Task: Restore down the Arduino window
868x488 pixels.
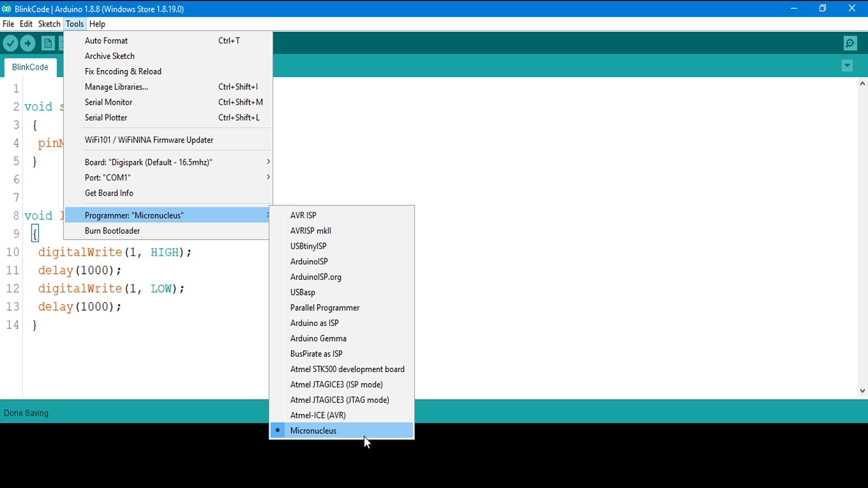Action: [822, 9]
